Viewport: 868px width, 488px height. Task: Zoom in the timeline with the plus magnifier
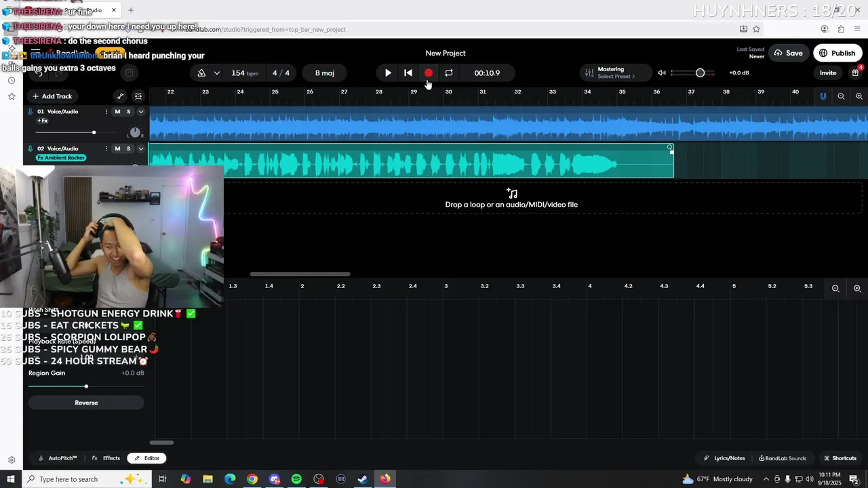click(x=859, y=96)
